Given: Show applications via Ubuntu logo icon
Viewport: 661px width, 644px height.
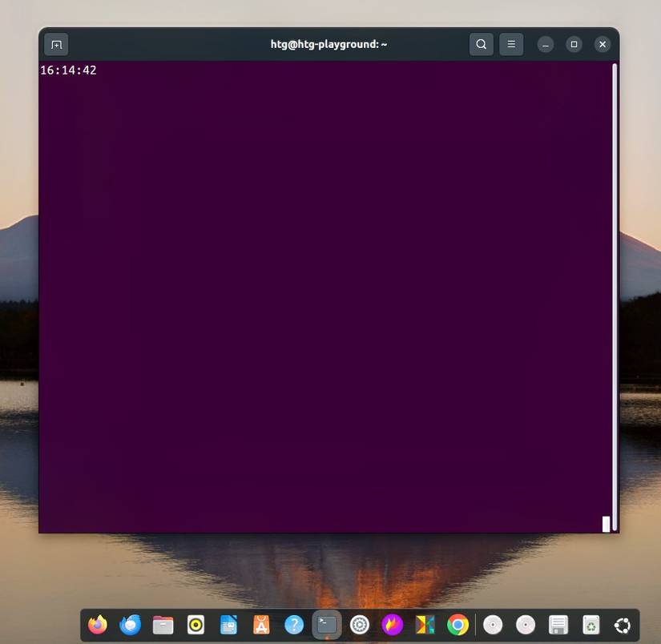Looking at the screenshot, I should [623, 626].
